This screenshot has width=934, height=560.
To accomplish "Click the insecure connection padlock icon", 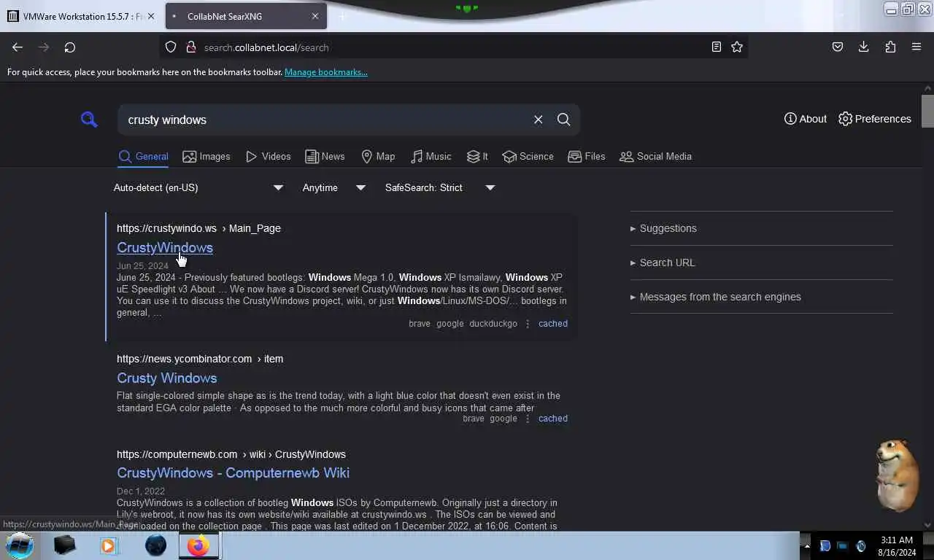I will coord(191,47).
